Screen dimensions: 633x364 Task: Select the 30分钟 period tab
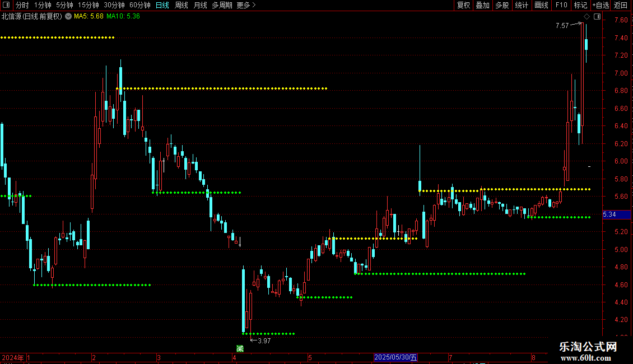coord(114,5)
